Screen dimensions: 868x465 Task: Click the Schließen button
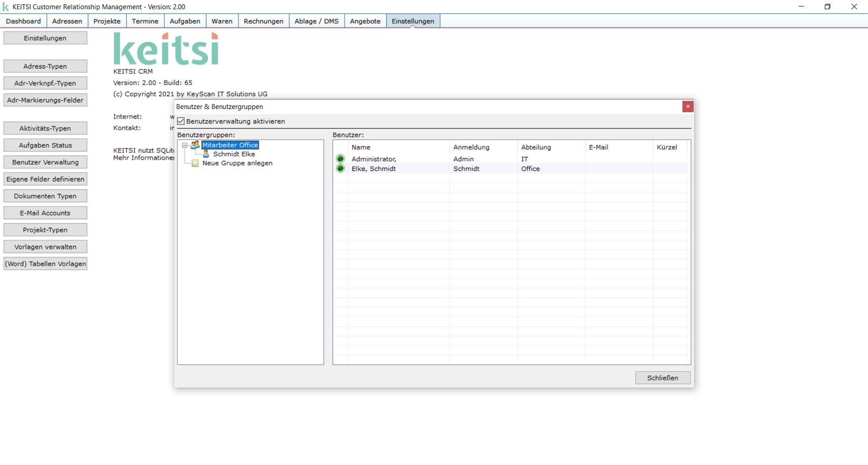(x=662, y=378)
